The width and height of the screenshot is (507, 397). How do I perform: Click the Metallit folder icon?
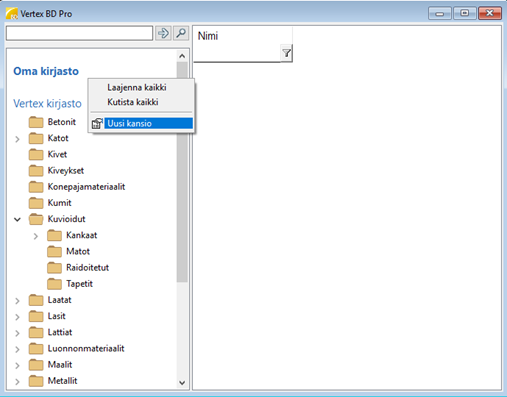(36, 381)
